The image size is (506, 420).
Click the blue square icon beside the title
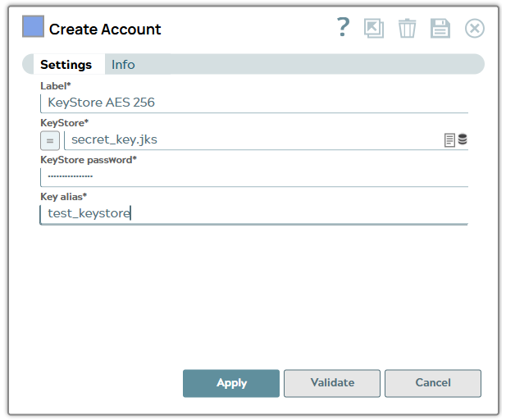(33, 27)
